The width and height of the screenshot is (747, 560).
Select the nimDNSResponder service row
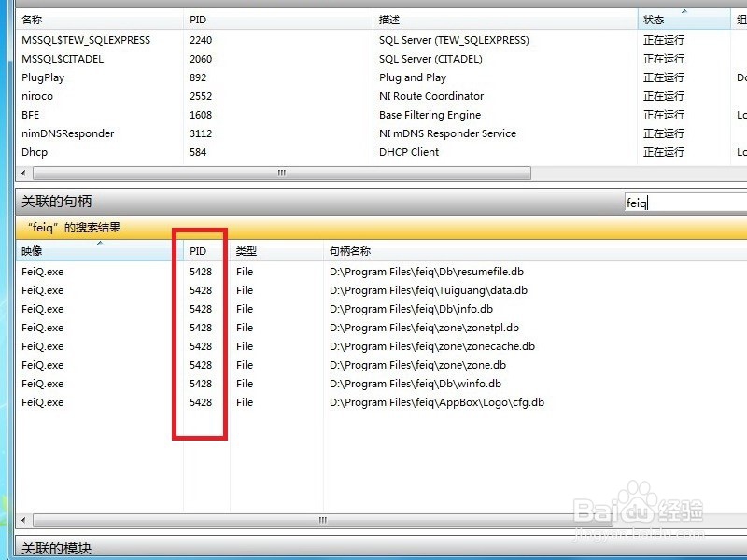[x=381, y=133]
